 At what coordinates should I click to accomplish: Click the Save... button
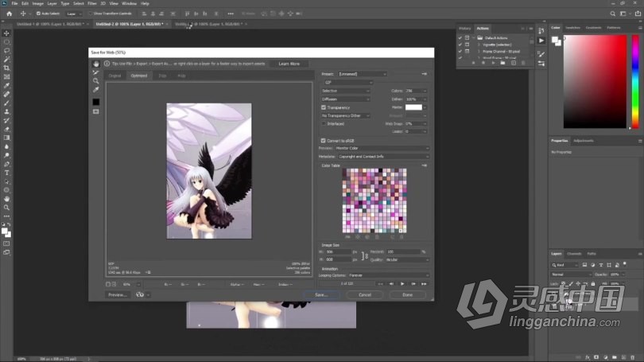click(321, 294)
